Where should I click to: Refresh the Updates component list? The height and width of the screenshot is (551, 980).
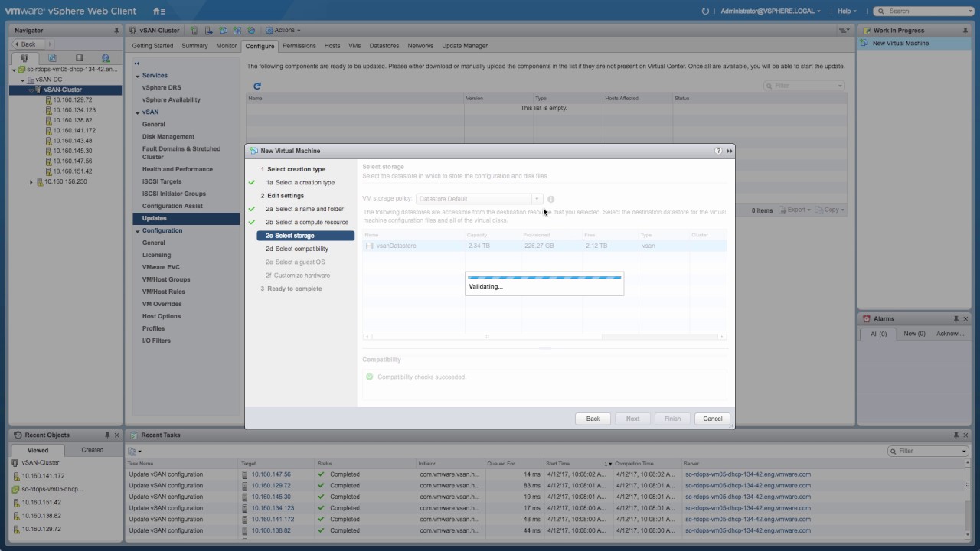tap(257, 86)
